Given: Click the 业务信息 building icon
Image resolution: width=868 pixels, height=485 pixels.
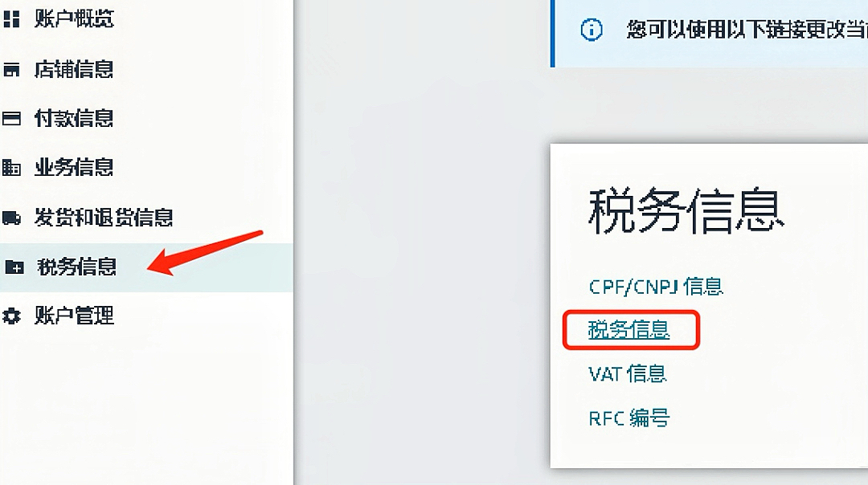Looking at the screenshot, I should coord(11,167).
